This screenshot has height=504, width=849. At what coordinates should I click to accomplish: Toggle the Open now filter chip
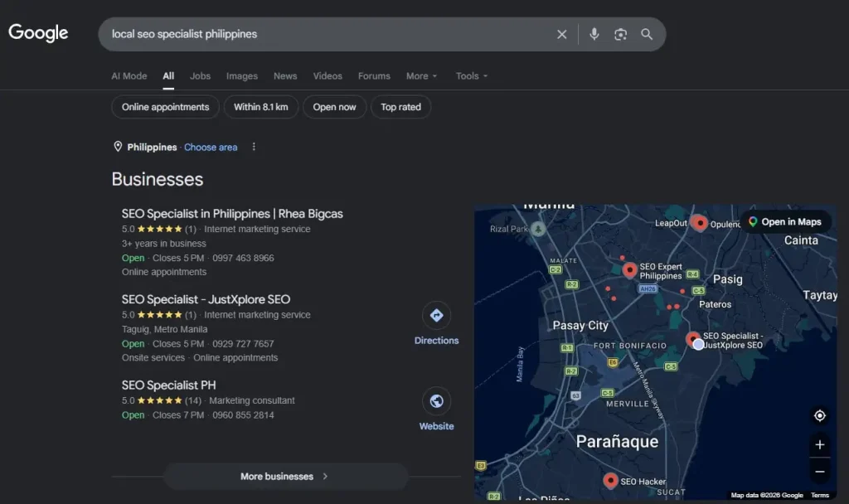[x=335, y=107]
